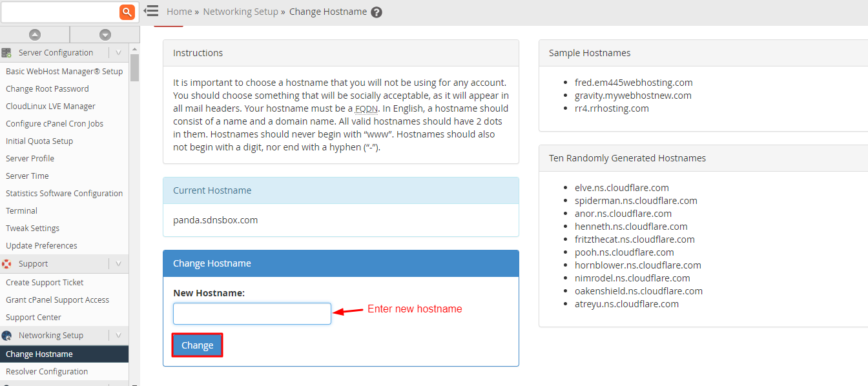Collapse the Networking Setup section chevron
868x386 pixels.
pos(118,336)
